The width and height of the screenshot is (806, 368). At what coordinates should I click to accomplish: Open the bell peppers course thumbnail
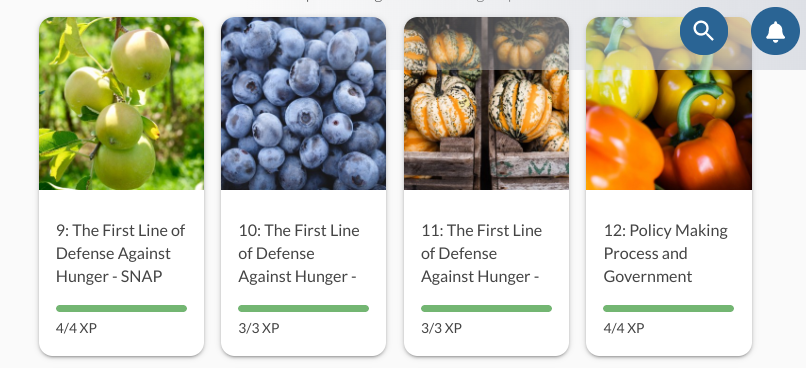pos(669,103)
